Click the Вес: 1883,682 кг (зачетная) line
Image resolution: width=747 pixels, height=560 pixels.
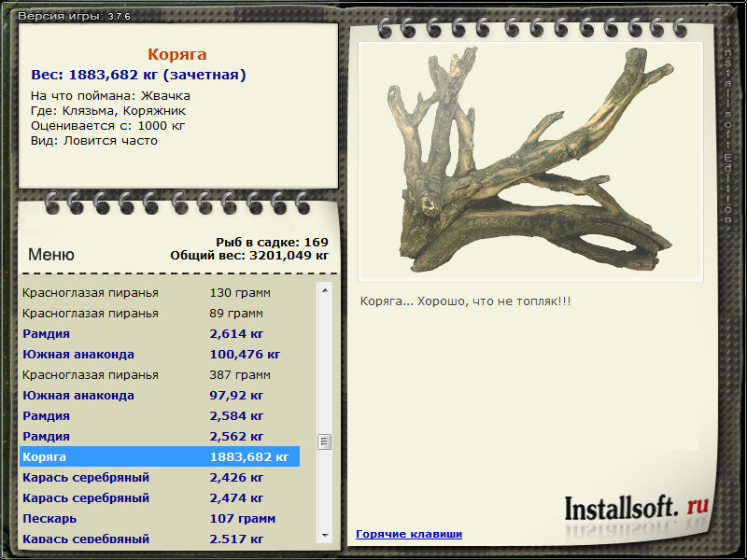(138, 75)
